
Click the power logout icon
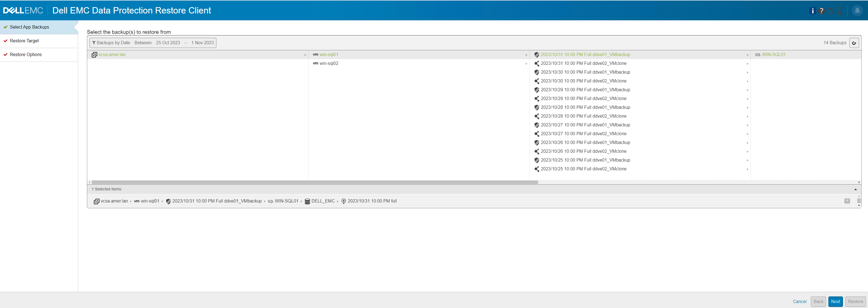[830, 11]
